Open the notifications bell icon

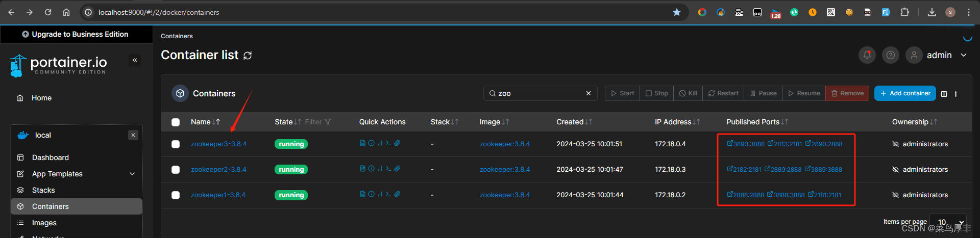click(x=867, y=55)
